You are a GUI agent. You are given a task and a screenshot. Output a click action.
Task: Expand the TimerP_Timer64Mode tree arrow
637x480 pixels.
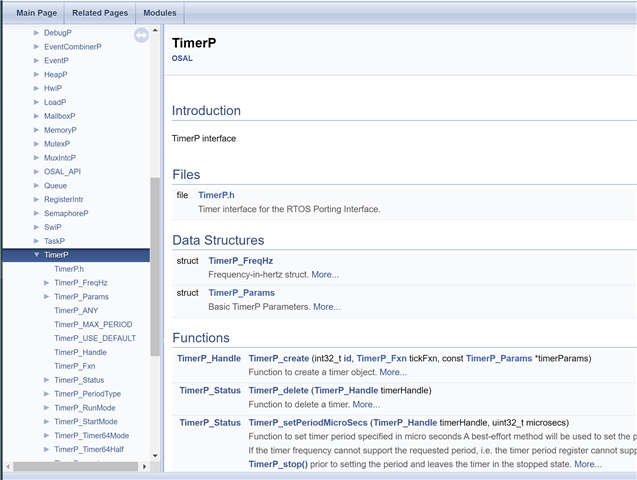pyautogui.click(x=46, y=435)
